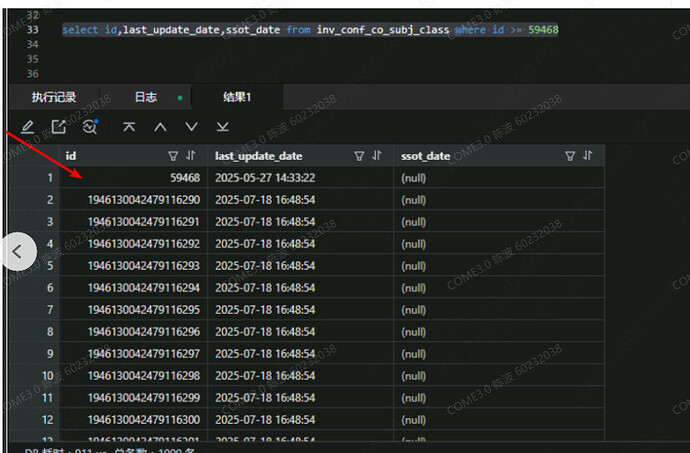The width and height of the screenshot is (690, 453).
Task: Select the ssot_date column header
Action: (499, 156)
